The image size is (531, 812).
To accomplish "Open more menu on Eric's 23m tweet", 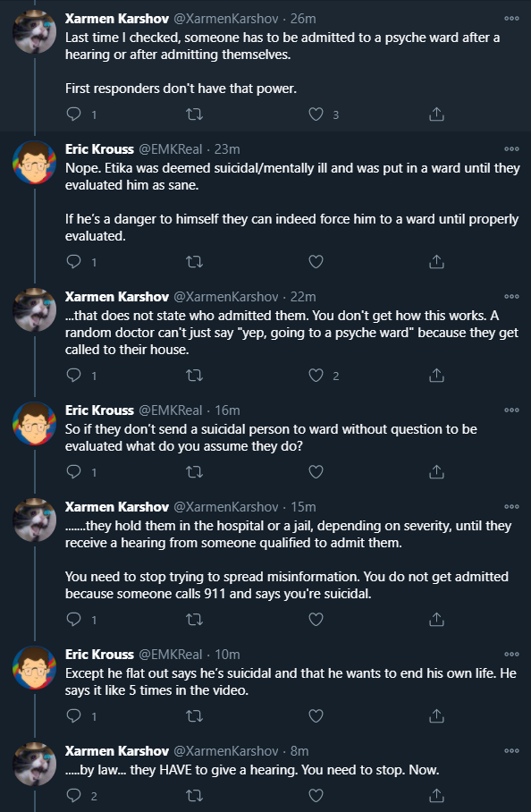I will click(511, 148).
